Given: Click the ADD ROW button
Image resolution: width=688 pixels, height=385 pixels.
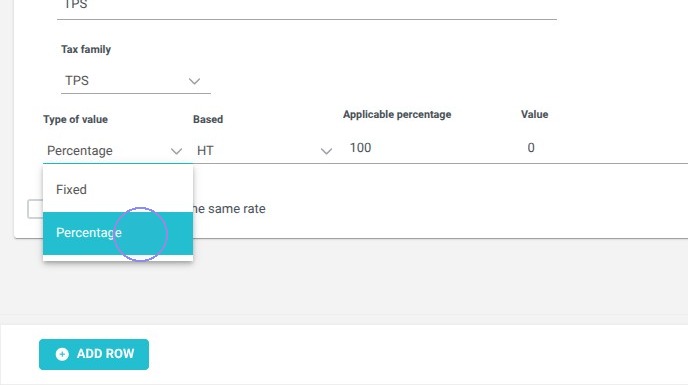Looking at the screenshot, I should pyautogui.click(x=94, y=354).
